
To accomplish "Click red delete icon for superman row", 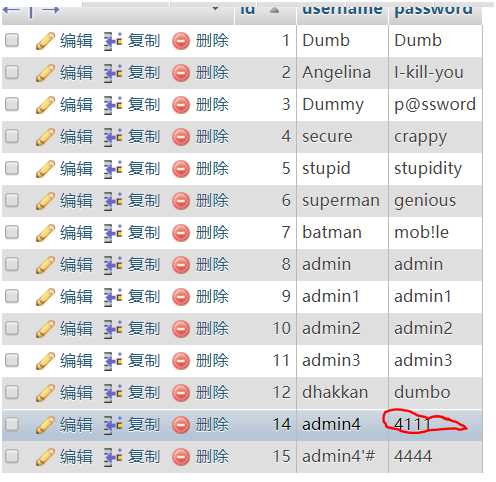I will 181,201.
